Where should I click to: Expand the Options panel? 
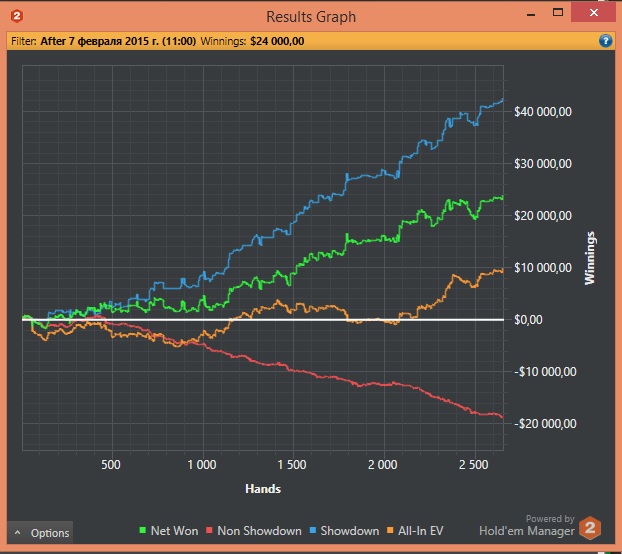[40, 533]
